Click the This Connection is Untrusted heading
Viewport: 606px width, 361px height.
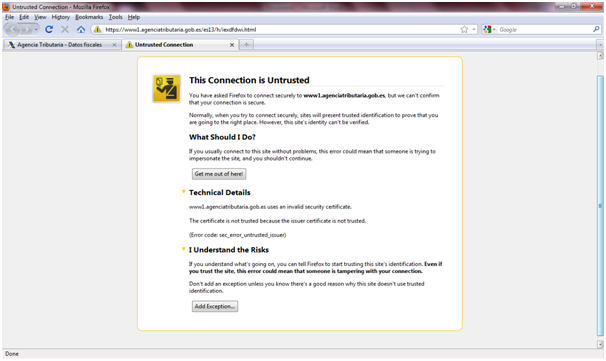coord(249,80)
